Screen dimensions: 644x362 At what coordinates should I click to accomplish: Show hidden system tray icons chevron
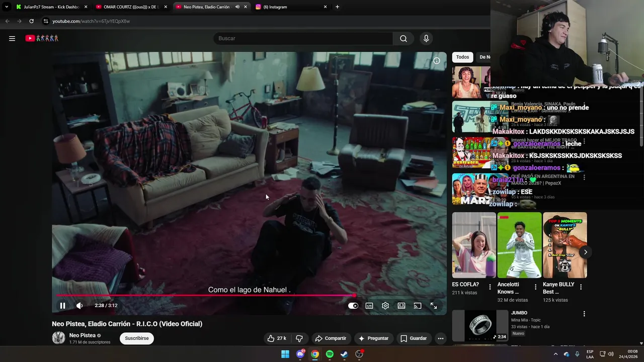(x=555, y=354)
